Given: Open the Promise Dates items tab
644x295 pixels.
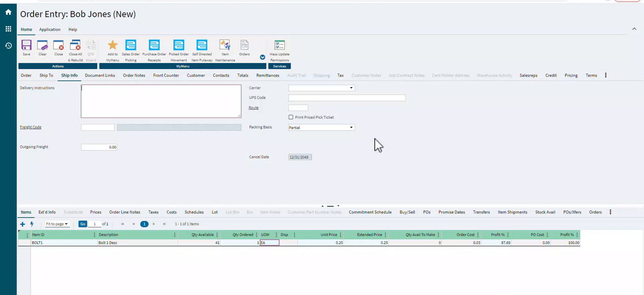Looking at the screenshot, I should 452,212.
